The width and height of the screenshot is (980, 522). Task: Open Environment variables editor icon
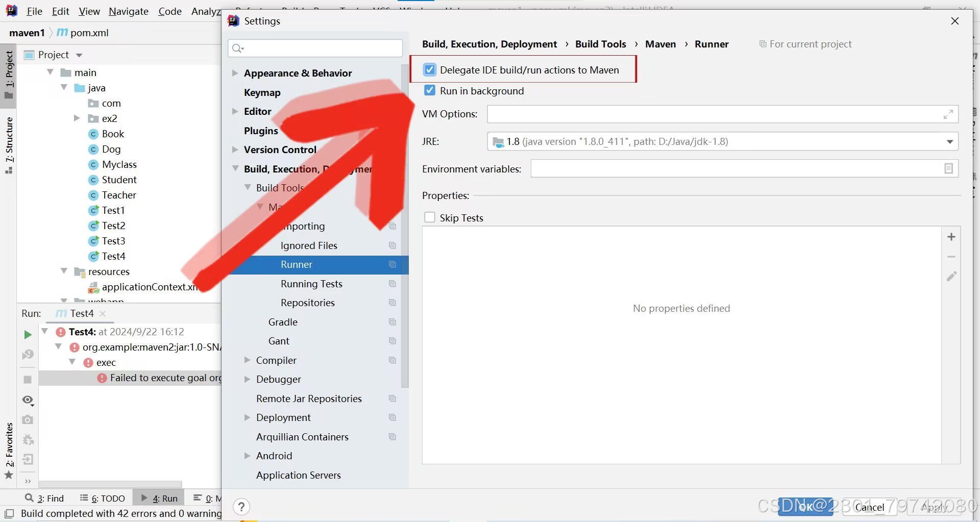coord(948,168)
